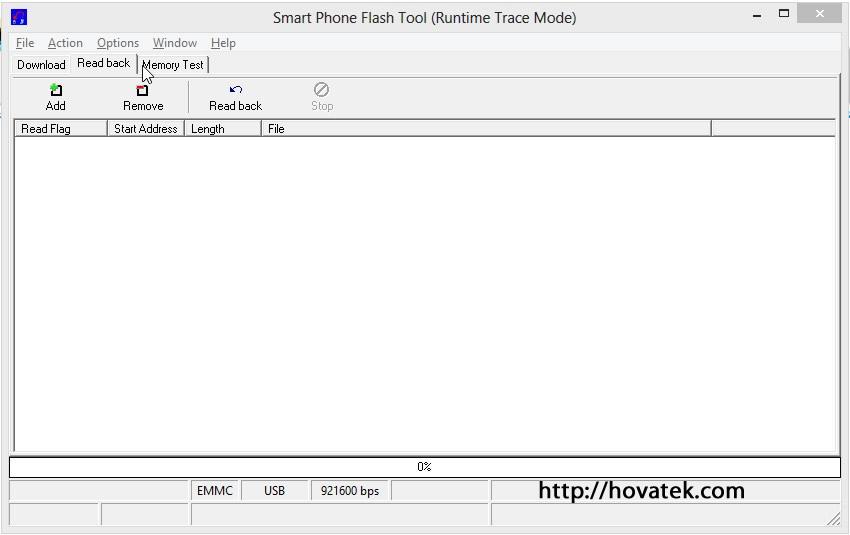Click the File column header

[486, 128]
